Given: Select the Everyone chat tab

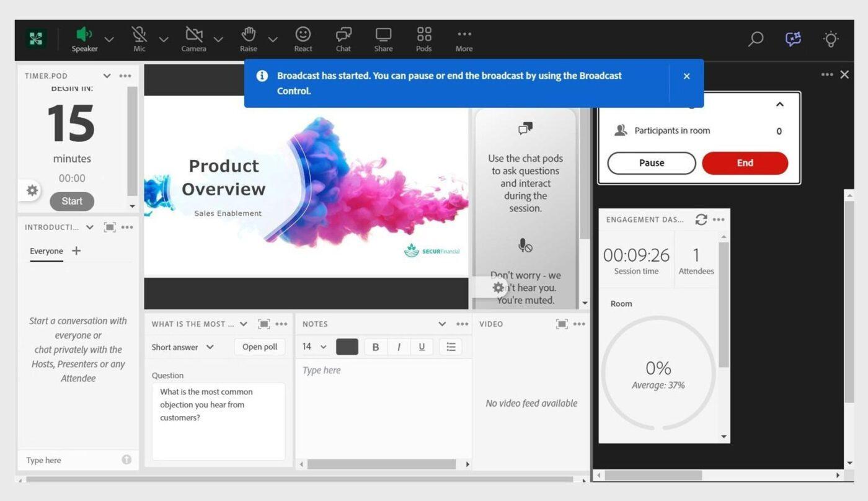Looking at the screenshot, I should coord(46,250).
